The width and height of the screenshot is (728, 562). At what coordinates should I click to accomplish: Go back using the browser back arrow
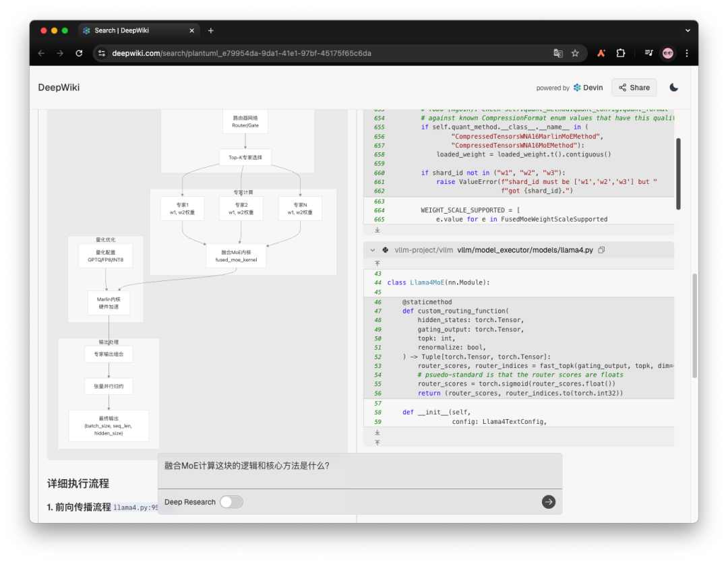(41, 53)
